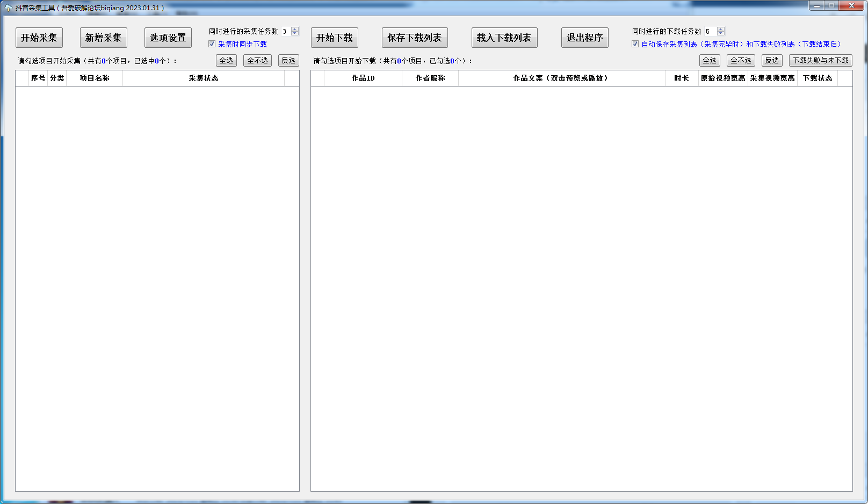
Task: Load a list with 载入下载列表
Action: 504,38
